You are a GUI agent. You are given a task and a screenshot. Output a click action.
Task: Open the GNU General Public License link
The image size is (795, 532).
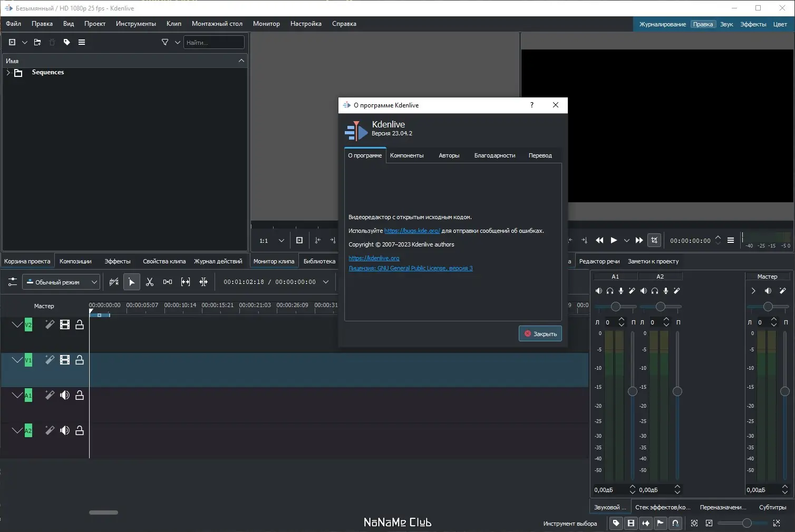[411, 268]
